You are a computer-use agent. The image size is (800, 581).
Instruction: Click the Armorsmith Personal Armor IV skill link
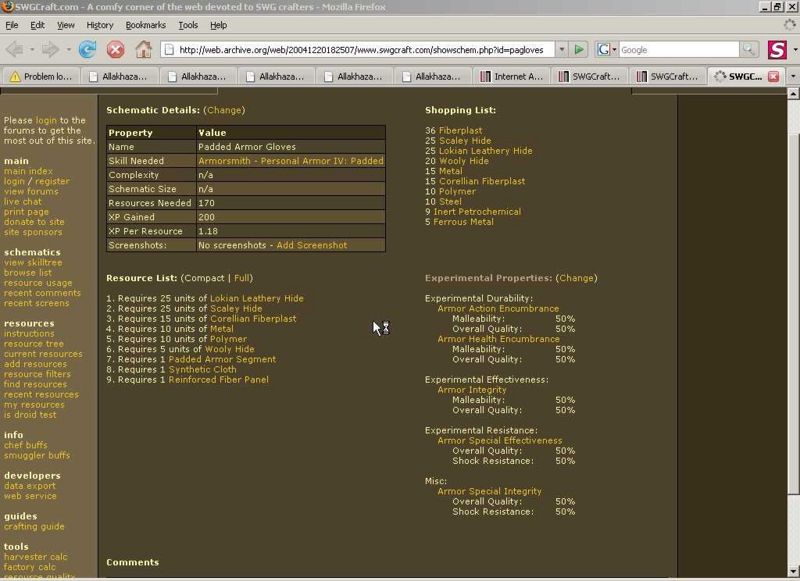[290, 161]
